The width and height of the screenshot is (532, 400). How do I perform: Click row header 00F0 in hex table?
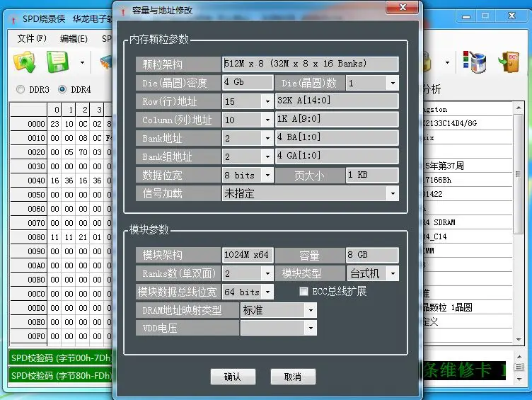pyautogui.click(x=28, y=336)
